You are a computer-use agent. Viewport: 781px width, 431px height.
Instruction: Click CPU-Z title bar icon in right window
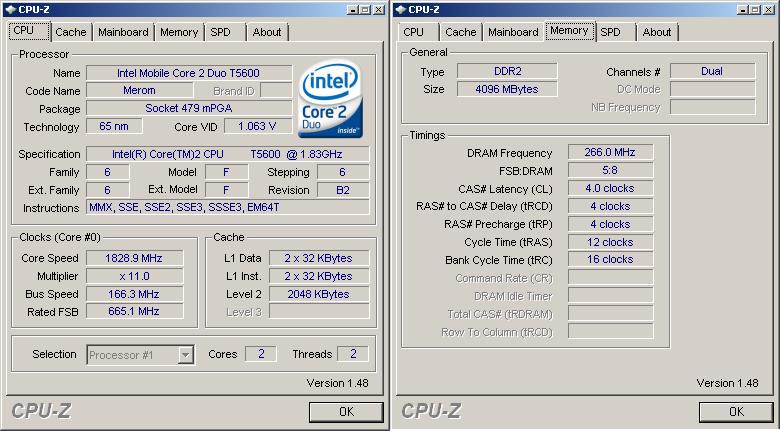coord(400,9)
